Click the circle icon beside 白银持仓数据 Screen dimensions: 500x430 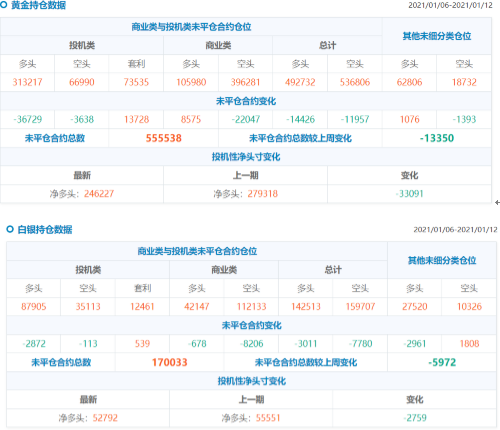coord(10,229)
